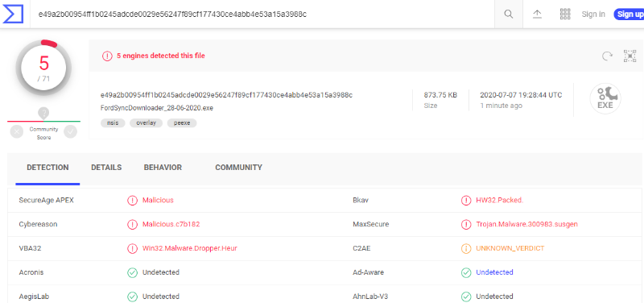
Task: Click the MaxSecure detection alert icon
Action: click(x=466, y=225)
